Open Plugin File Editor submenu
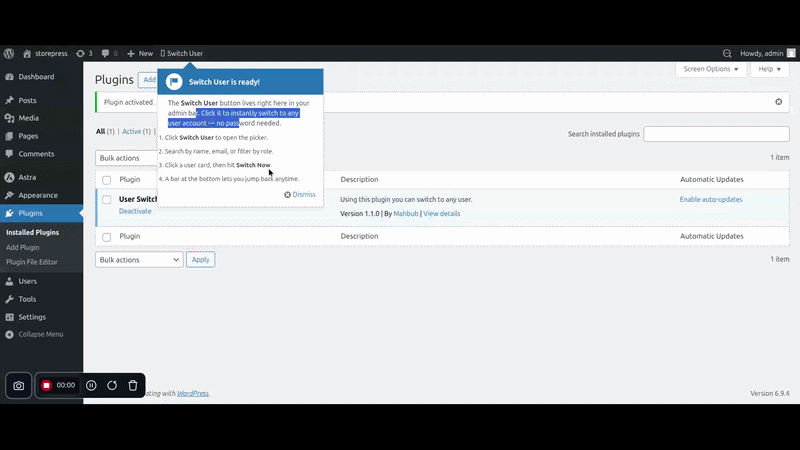This screenshot has width=800, height=450. point(32,262)
